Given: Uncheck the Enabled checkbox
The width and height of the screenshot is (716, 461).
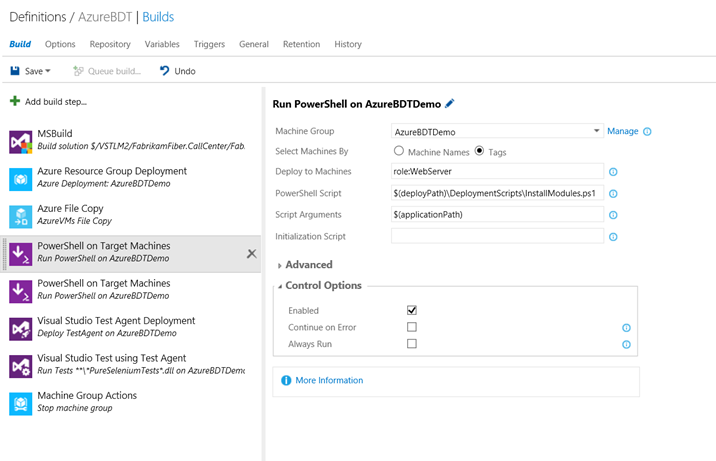Looking at the screenshot, I should point(411,310).
